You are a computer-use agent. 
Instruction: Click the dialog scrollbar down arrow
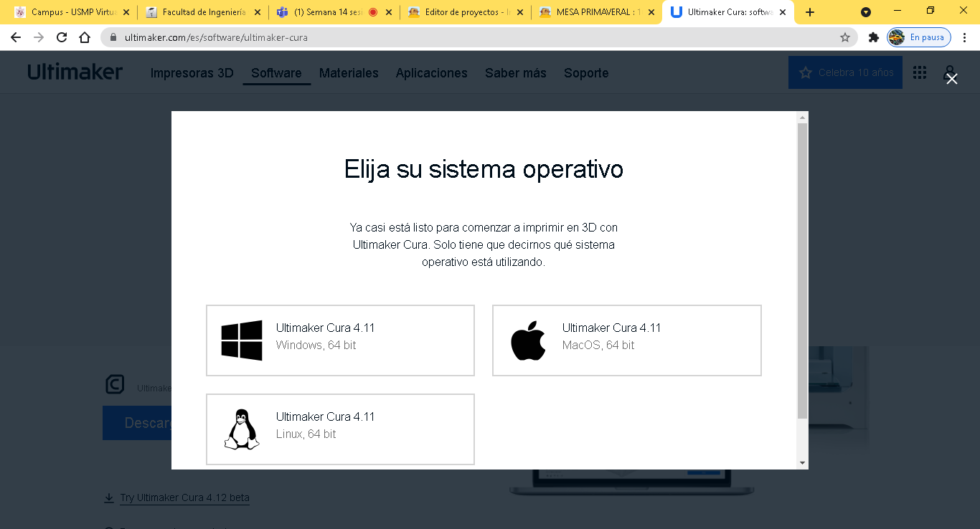(803, 463)
